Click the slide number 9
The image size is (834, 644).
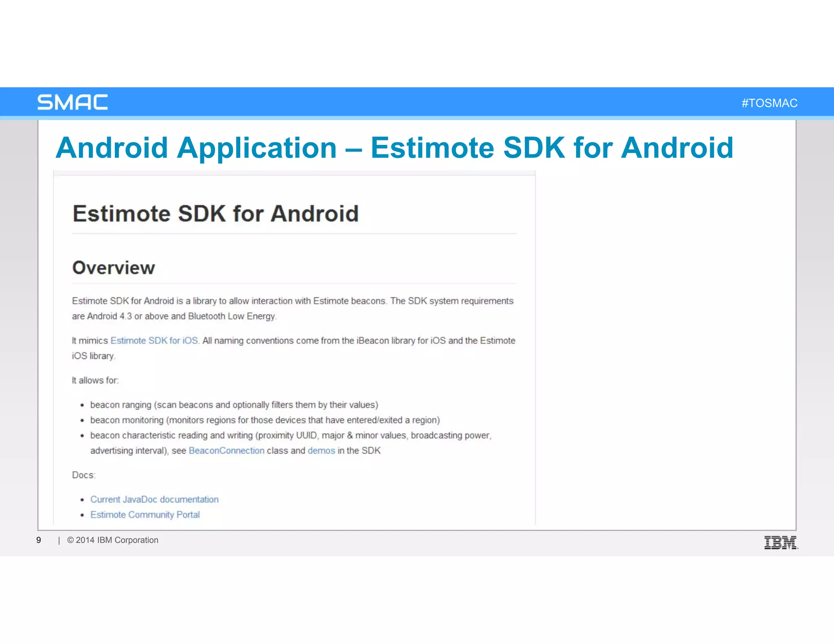click(x=39, y=540)
